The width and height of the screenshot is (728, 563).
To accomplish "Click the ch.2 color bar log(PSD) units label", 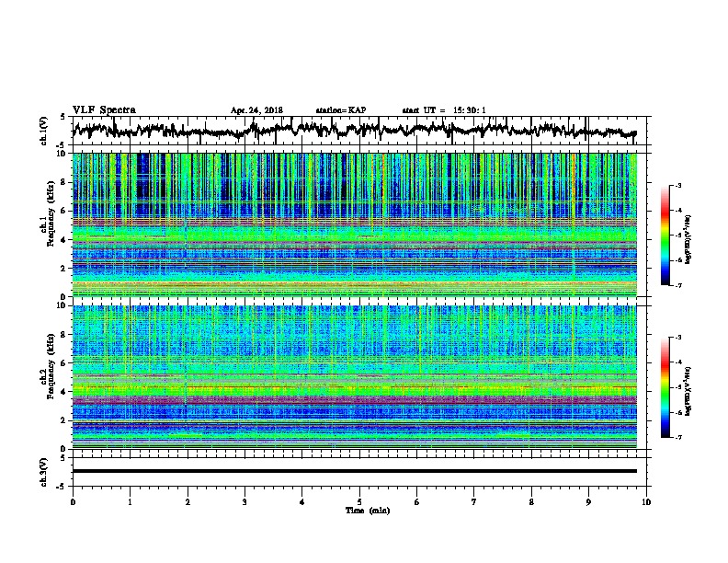I will pos(688,392).
